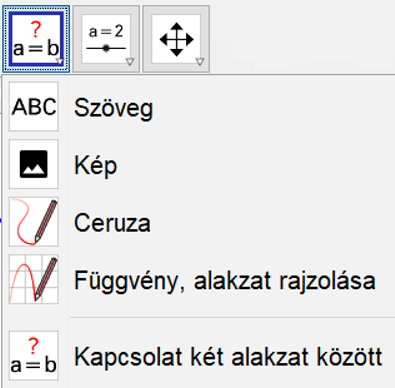Click the blank row area right of Kép
This screenshot has height=388, width=395.
pyautogui.click(x=255, y=164)
